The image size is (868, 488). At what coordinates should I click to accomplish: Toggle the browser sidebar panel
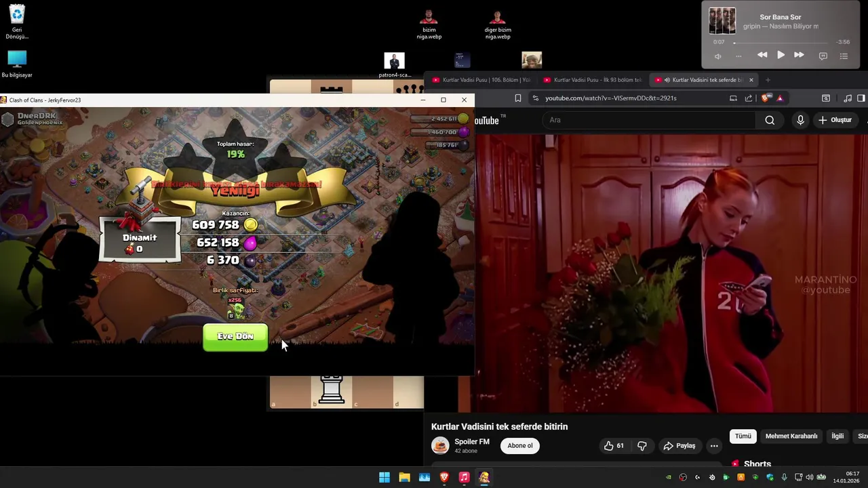point(861,98)
